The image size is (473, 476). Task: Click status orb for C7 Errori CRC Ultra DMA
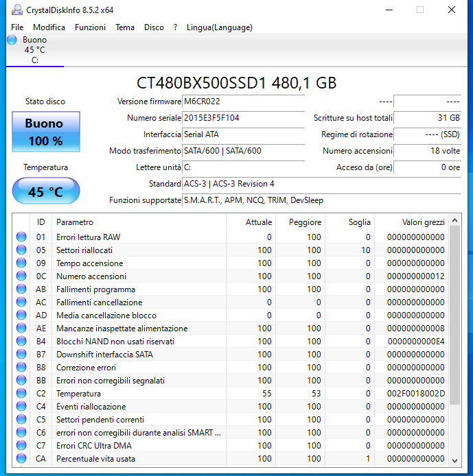pyautogui.click(x=21, y=446)
